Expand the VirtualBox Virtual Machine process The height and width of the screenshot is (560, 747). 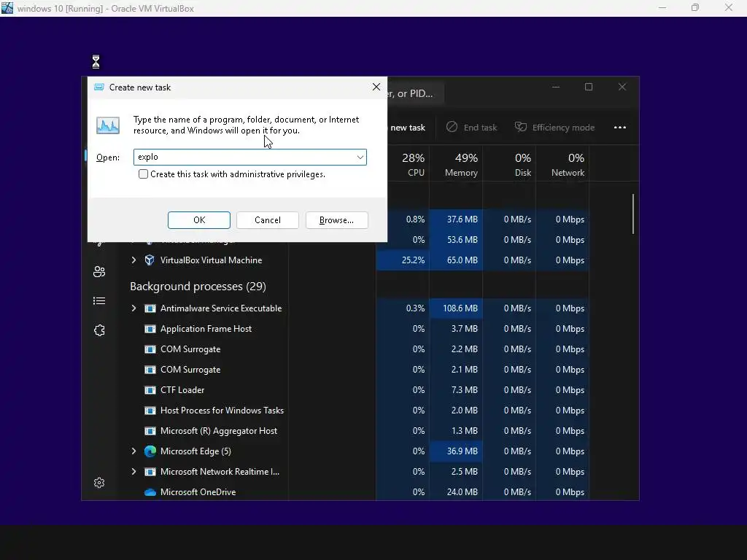[134, 260]
